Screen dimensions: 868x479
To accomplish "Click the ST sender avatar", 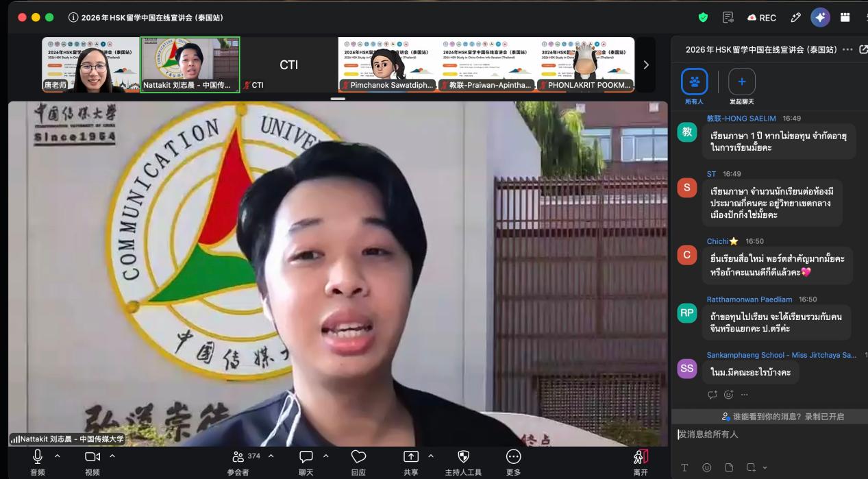I will click(x=687, y=188).
